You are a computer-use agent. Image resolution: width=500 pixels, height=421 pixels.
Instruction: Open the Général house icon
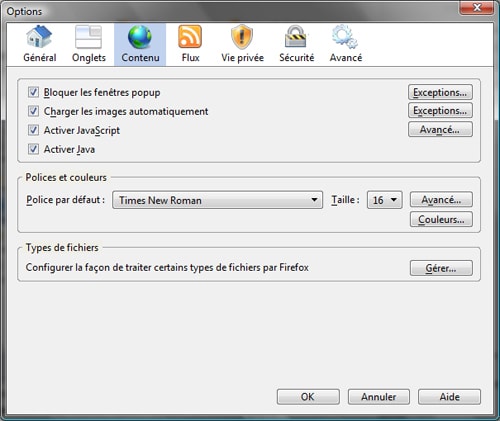click(39, 37)
